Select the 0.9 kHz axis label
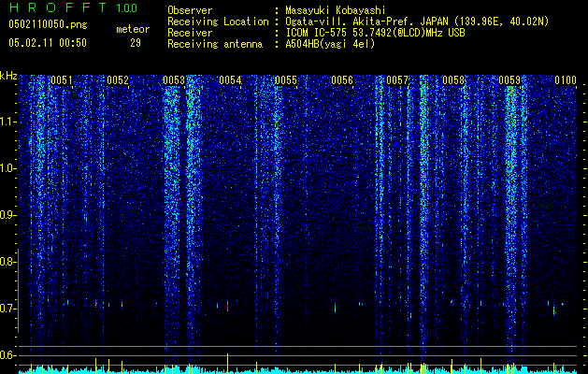The width and height of the screenshot is (588, 374). (7, 215)
